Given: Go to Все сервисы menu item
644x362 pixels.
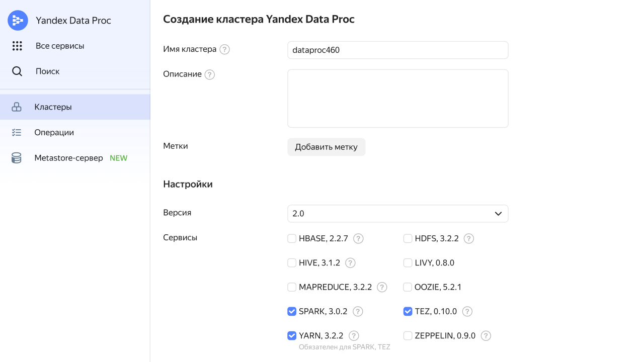Looking at the screenshot, I should pos(60,46).
